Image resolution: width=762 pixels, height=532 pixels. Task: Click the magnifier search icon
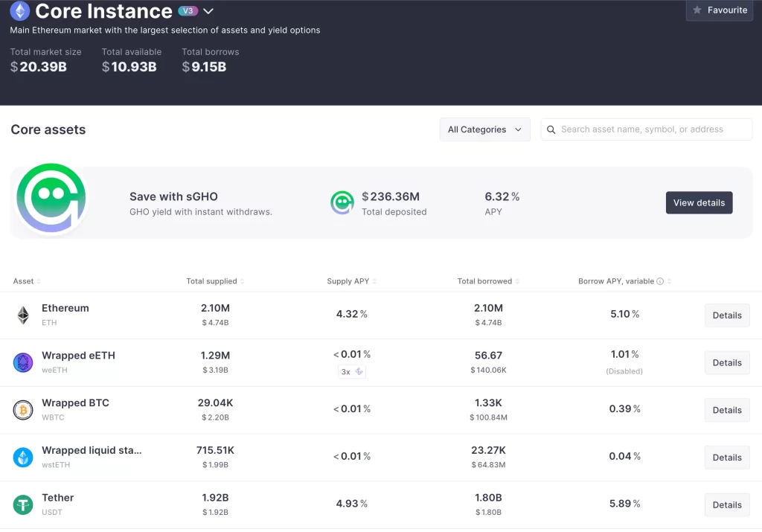tap(551, 129)
